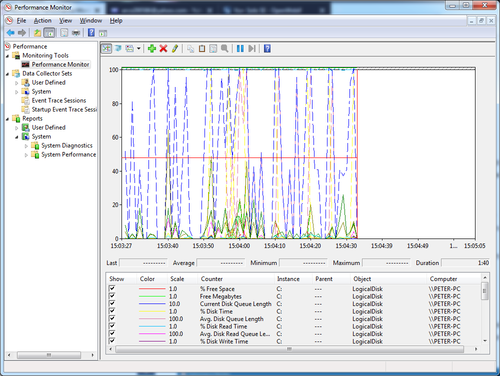
Task: Click the counter list horizontal scrollbar
Action: tap(289, 349)
